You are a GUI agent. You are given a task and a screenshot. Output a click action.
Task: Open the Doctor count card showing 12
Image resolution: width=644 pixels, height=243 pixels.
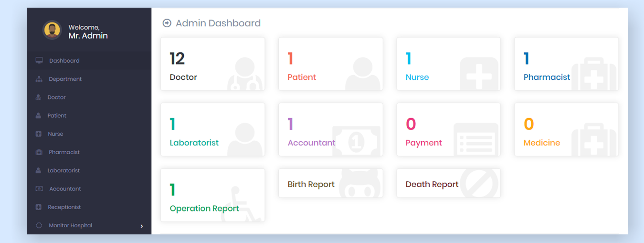pos(212,64)
